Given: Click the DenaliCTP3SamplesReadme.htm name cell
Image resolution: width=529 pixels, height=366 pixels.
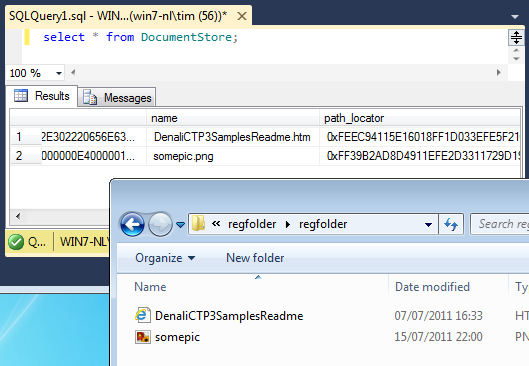Looking at the screenshot, I should [x=233, y=137].
